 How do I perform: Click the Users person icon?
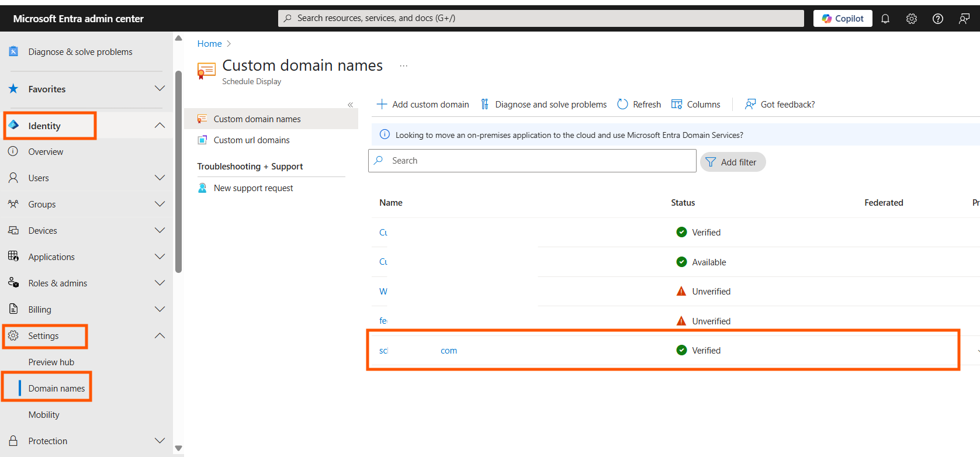[13, 178]
